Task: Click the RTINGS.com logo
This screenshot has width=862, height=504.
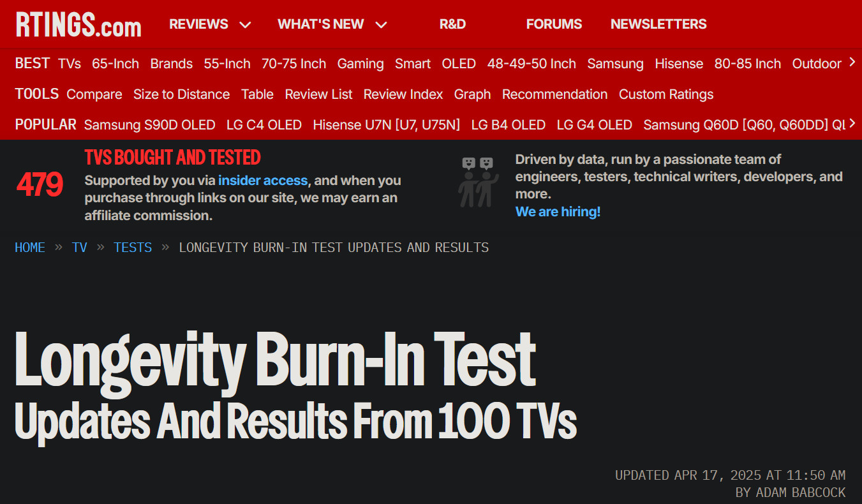Action: (77, 24)
